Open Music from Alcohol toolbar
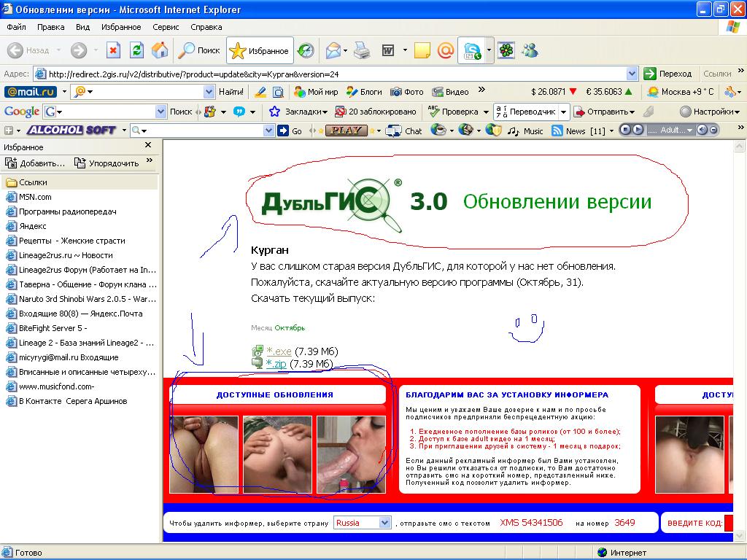Image resolution: width=747 pixels, height=560 pixels. click(x=525, y=131)
